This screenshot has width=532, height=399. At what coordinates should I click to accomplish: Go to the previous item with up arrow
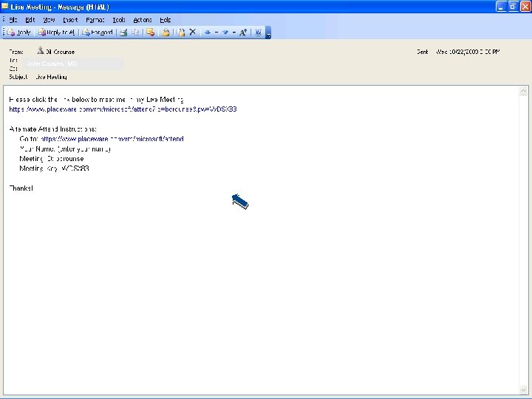point(208,33)
